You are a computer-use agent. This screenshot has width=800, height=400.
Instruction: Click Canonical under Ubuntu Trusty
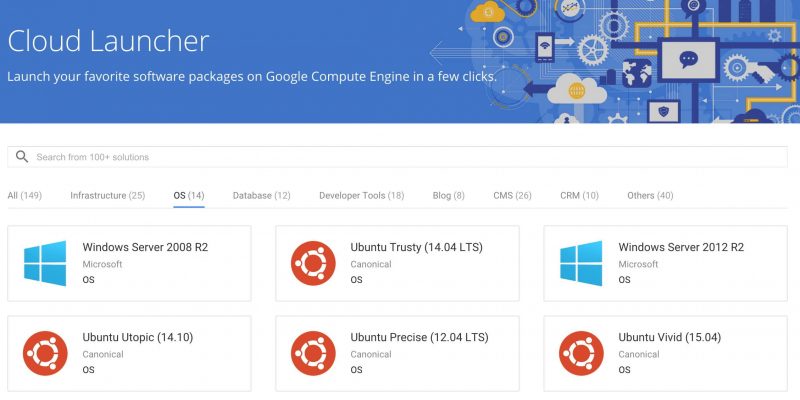click(371, 264)
